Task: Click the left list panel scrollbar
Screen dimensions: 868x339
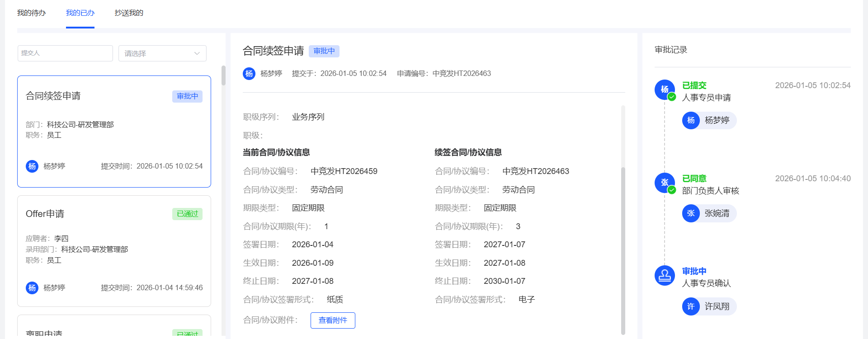Action: click(223, 76)
